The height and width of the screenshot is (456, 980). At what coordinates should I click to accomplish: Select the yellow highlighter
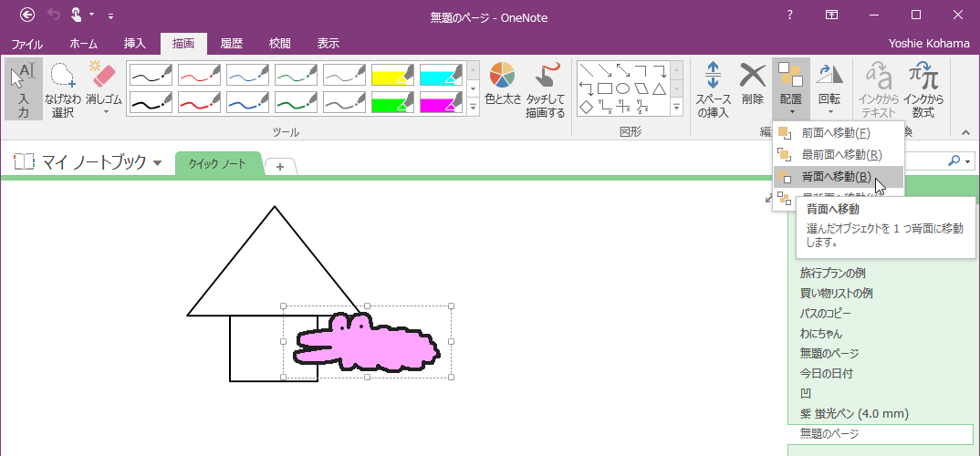392,75
